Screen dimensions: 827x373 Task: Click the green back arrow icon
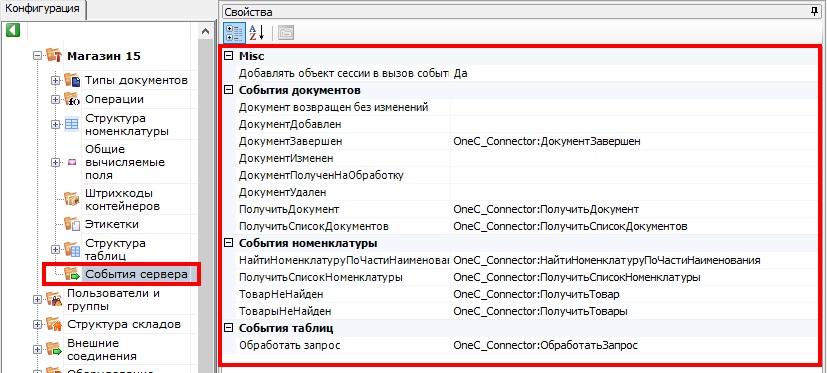click(x=13, y=30)
